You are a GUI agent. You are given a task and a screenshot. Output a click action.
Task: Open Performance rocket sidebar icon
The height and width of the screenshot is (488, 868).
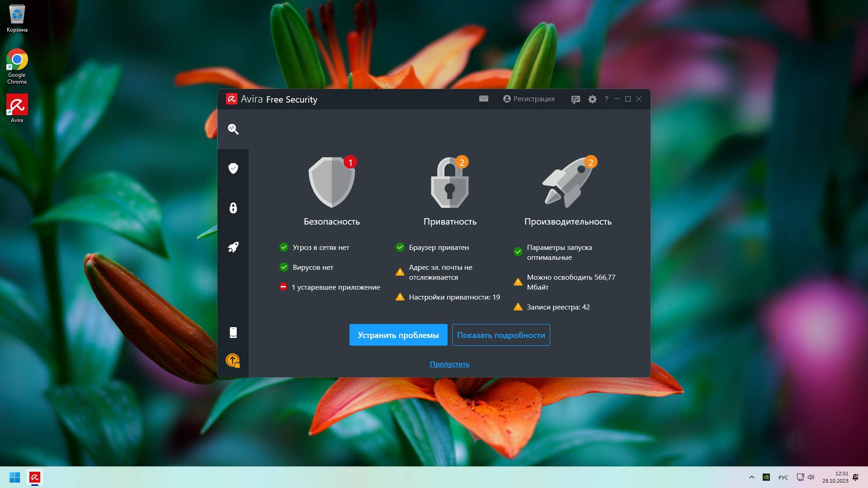(233, 247)
